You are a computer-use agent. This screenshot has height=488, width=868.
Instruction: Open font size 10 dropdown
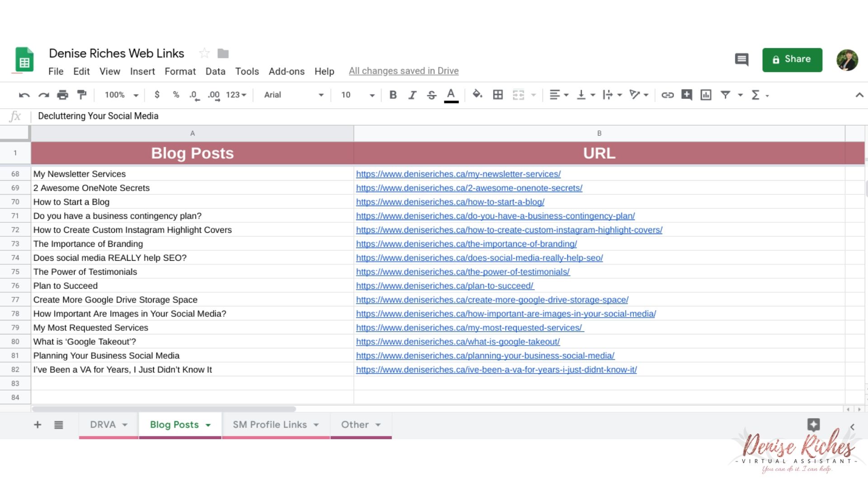point(358,95)
